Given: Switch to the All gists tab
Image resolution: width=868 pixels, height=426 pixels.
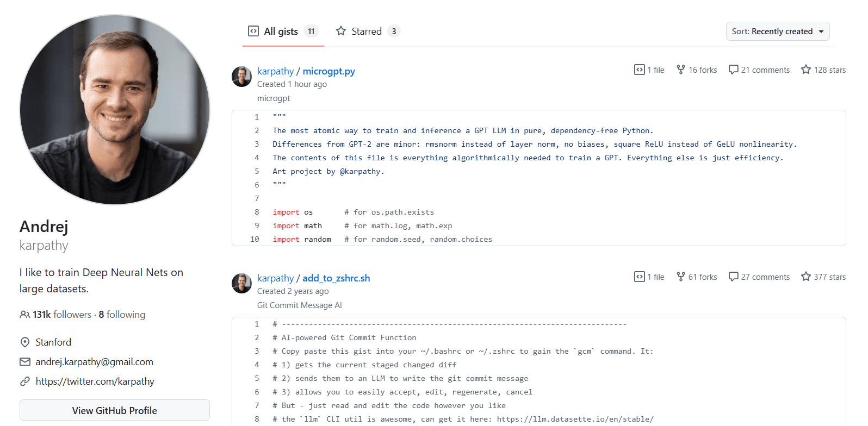Looking at the screenshot, I should pyautogui.click(x=282, y=31).
